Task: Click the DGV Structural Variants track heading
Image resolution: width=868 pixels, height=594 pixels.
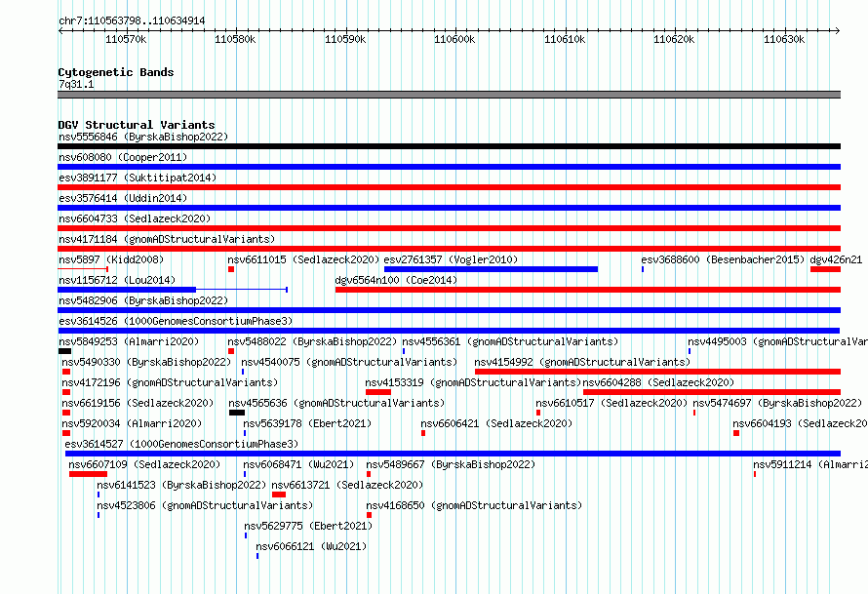Action: pyautogui.click(x=137, y=125)
